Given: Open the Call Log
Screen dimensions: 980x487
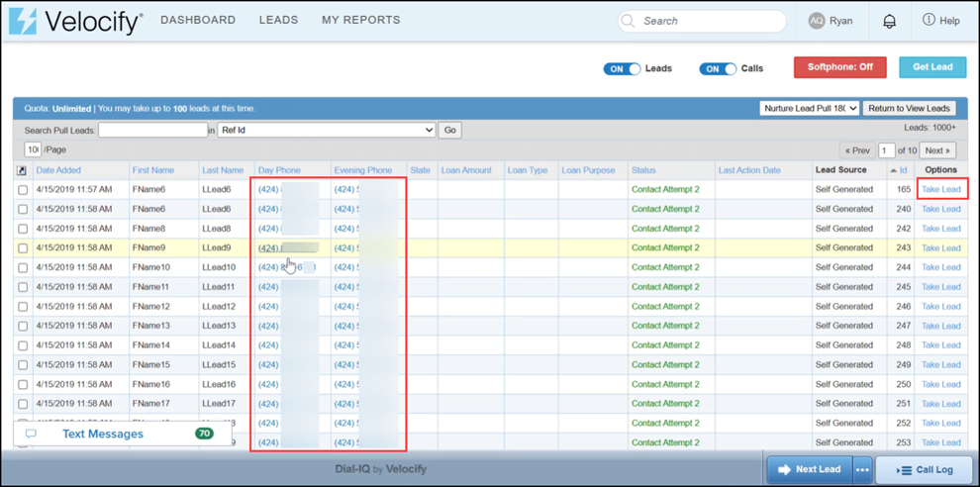Looking at the screenshot, I should [x=927, y=470].
